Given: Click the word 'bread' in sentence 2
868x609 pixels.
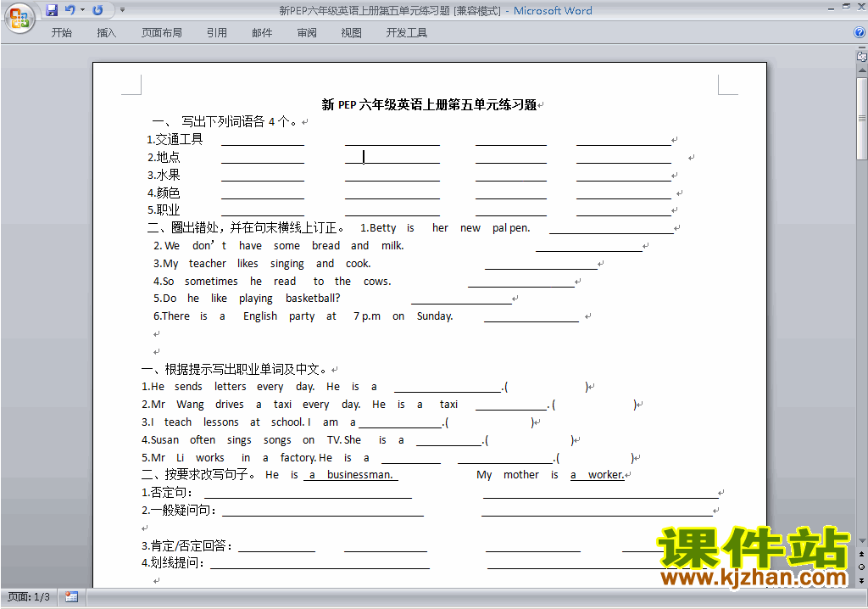Looking at the screenshot, I should pyautogui.click(x=325, y=245).
